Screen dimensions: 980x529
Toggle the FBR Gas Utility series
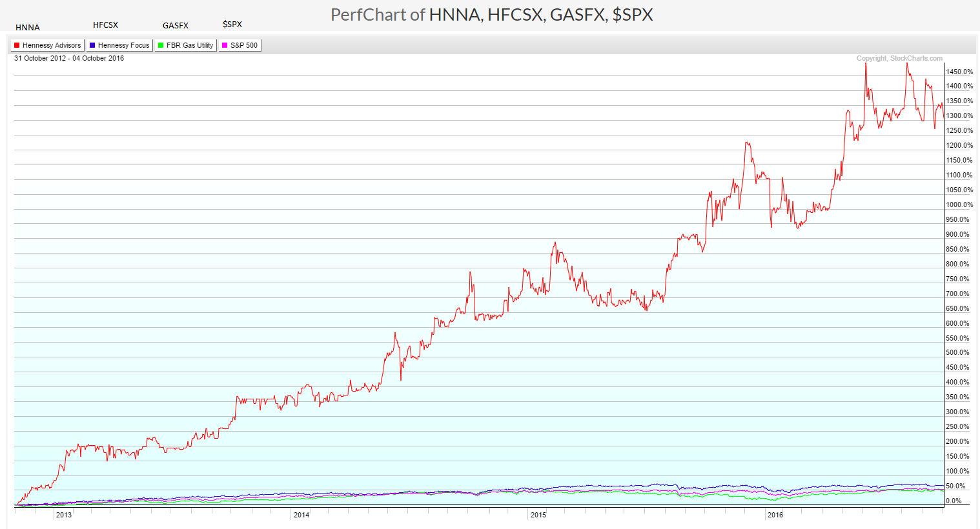185,45
